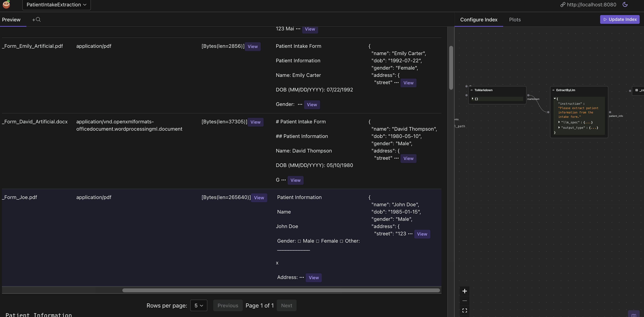
Task: Click the add search query icon
Action: coord(36,19)
